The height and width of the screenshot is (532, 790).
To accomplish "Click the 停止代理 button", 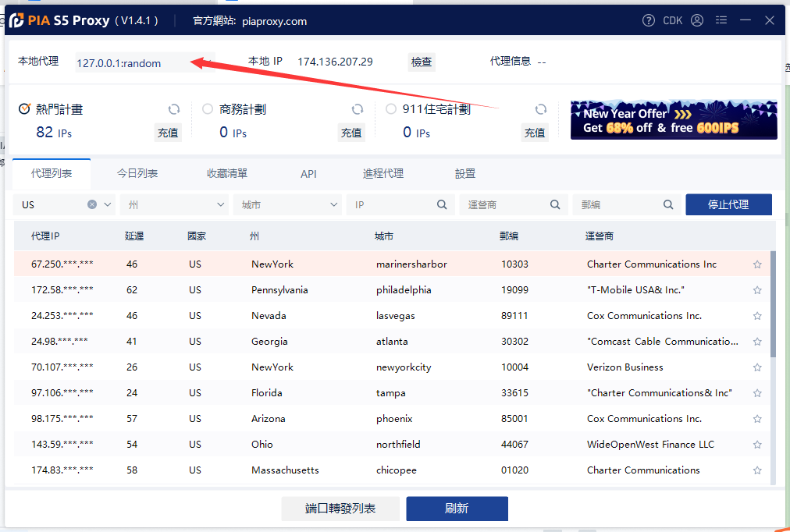I will [728, 204].
